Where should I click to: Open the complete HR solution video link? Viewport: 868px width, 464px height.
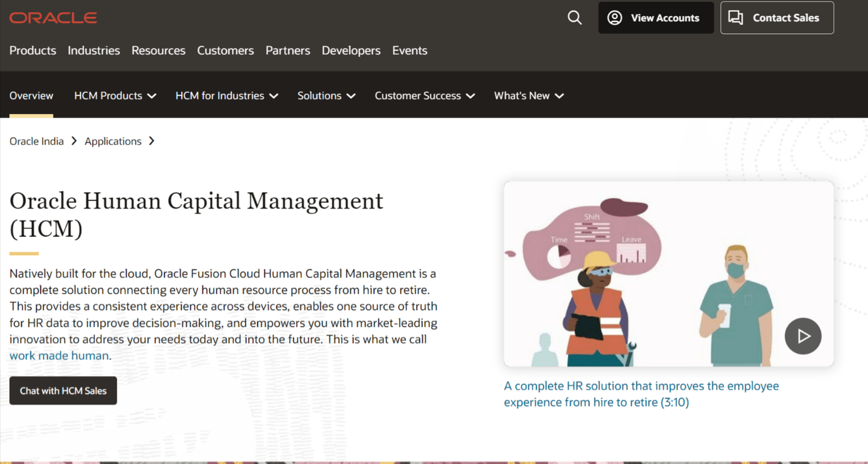641,394
